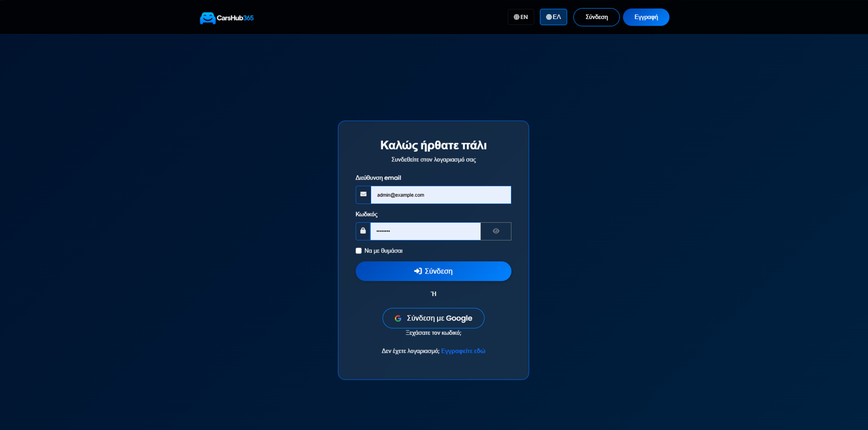Show the password using the eye icon
The image size is (868, 430).
coord(496,231)
